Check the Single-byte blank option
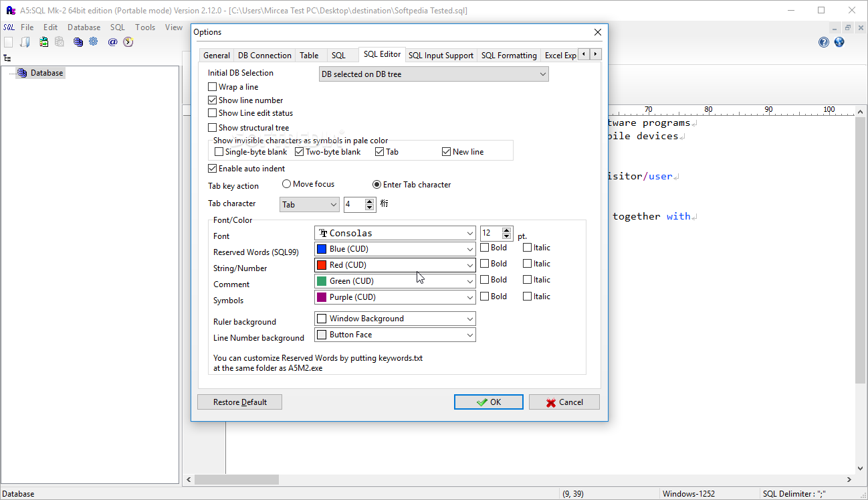868x500 pixels. (x=219, y=152)
